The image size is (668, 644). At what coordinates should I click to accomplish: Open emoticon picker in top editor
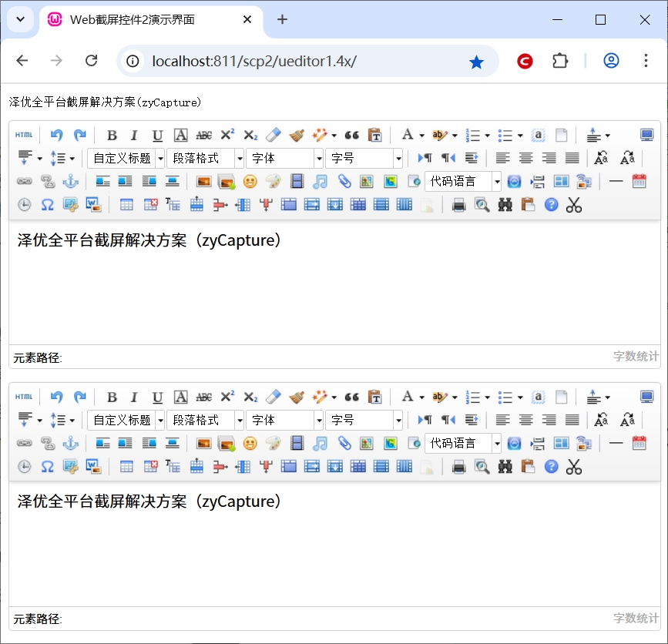click(x=250, y=182)
